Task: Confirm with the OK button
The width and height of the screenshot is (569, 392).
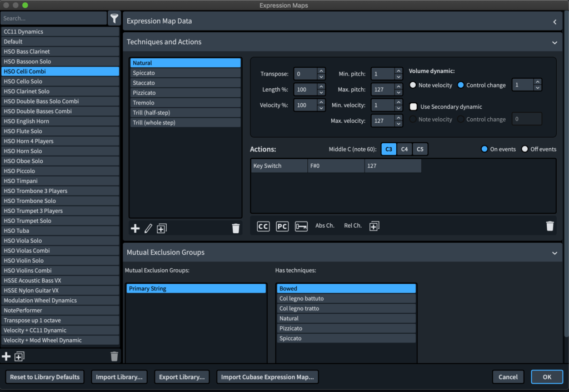Action: click(547, 377)
